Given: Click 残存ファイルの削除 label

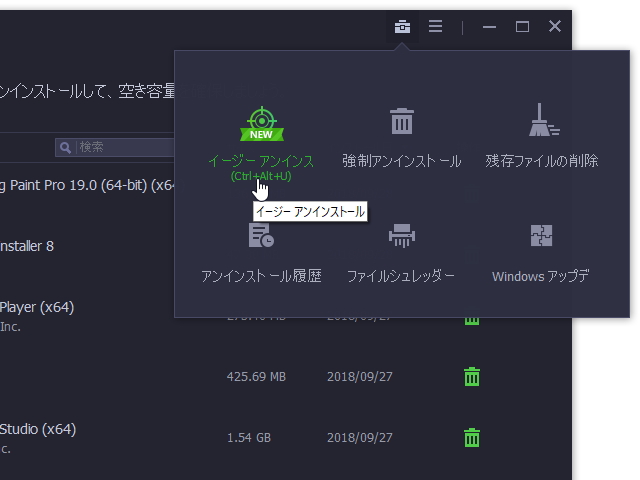Looking at the screenshot, I should (x=542, y=161).
